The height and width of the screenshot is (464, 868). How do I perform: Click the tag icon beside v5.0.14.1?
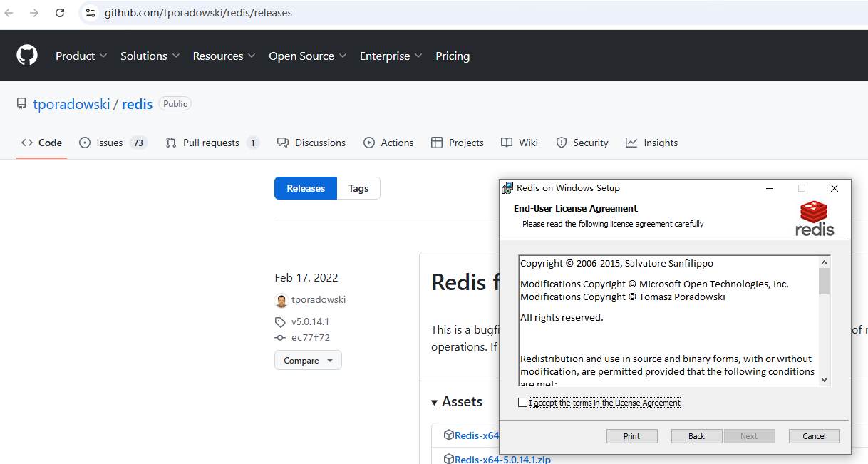[281, 322]
